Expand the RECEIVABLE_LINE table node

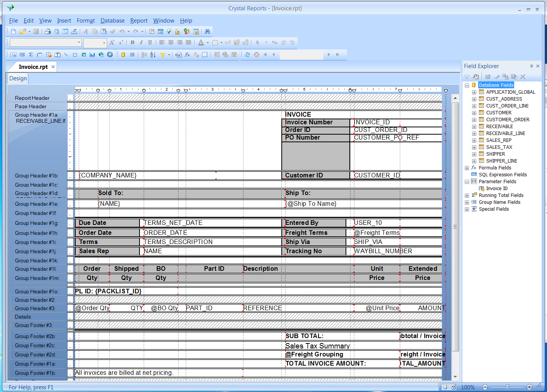tap(474, 133)
